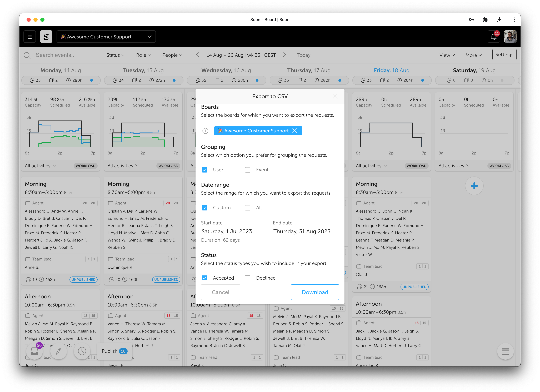Open the notifications bell
This screenshot has width=540, height=392.
494,37
